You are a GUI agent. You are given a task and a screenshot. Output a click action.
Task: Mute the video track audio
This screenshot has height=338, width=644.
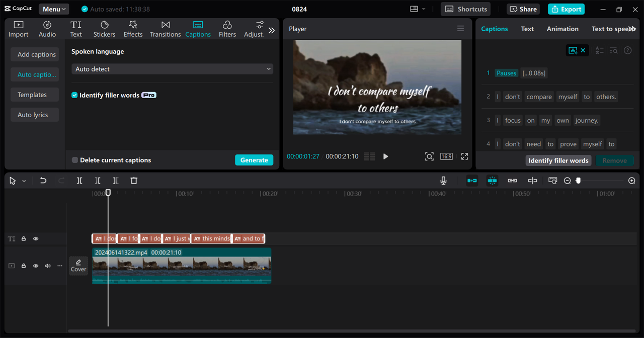click(x=48, y=266)
